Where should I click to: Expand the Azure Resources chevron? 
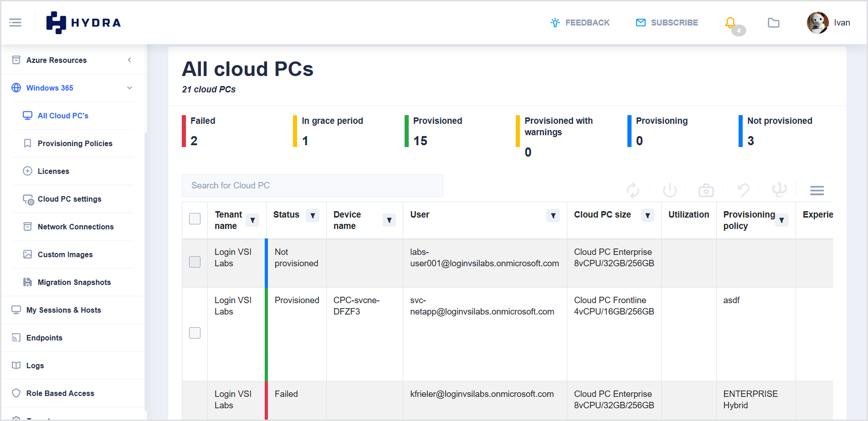coord(129,60)
